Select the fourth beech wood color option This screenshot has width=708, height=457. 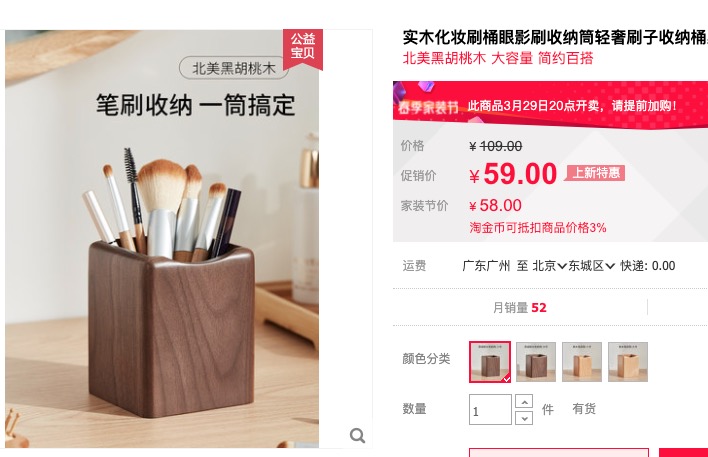click(628, 362)
